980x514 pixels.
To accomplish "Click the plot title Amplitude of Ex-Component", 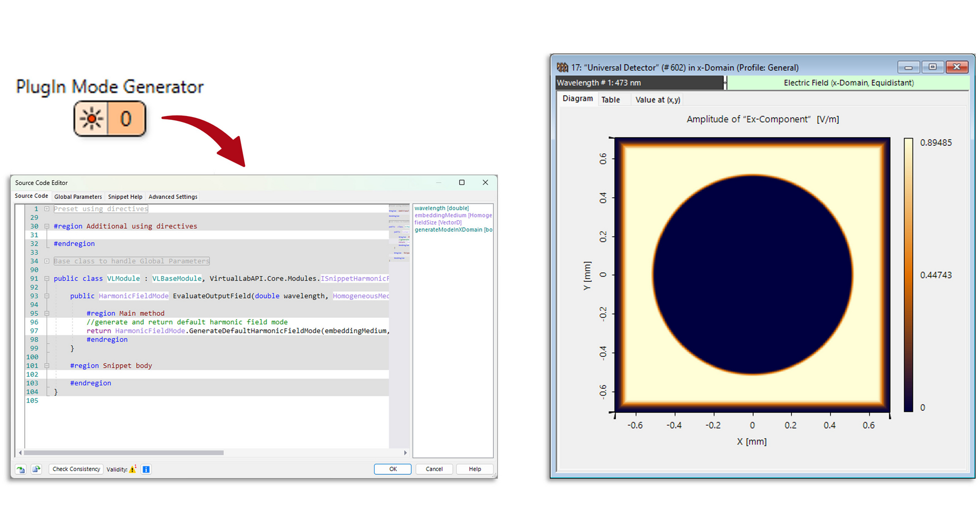I will [762, 119].
